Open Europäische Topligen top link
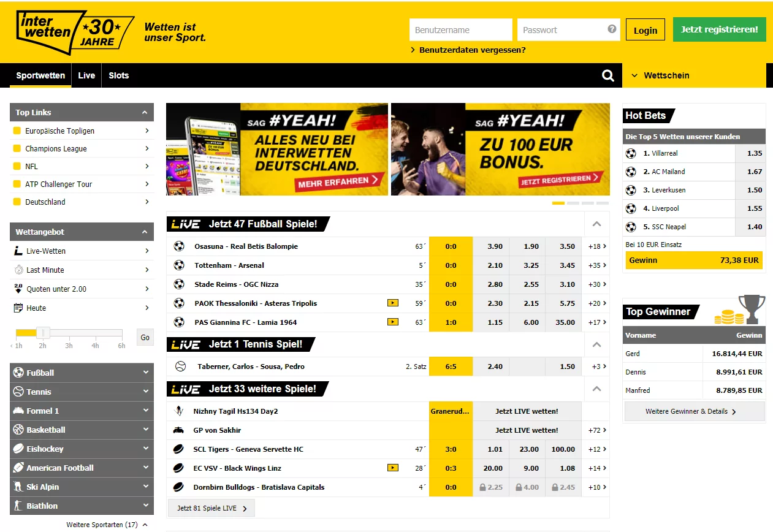 point(82,131)
